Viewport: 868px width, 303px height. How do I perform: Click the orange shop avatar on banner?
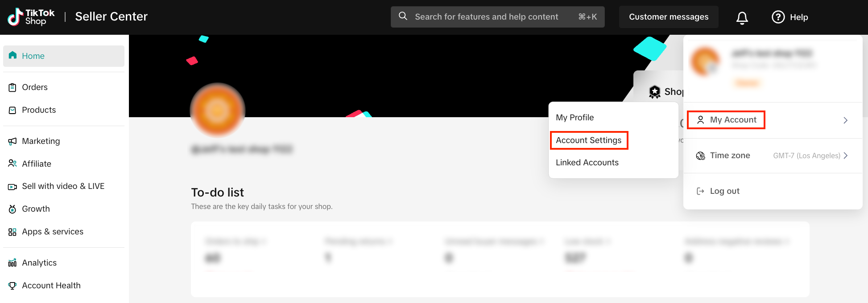[x=218, y=110]
